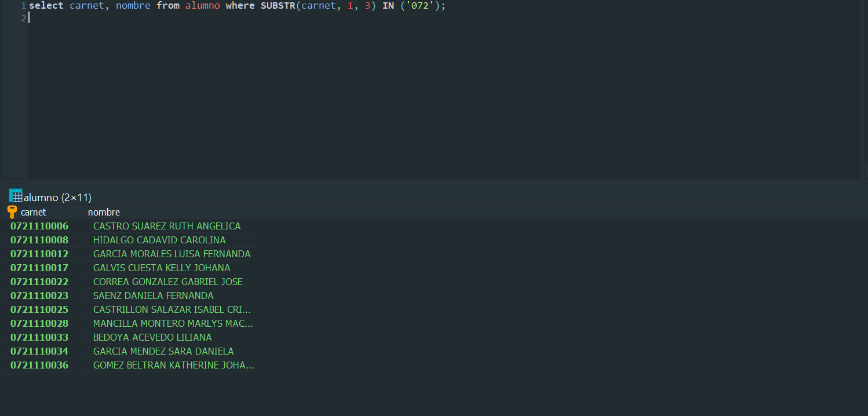Image resolution: width=868 pixels, height=416 pixels.
Task: Click the empty area of the SQL editor
Action: 406,98
